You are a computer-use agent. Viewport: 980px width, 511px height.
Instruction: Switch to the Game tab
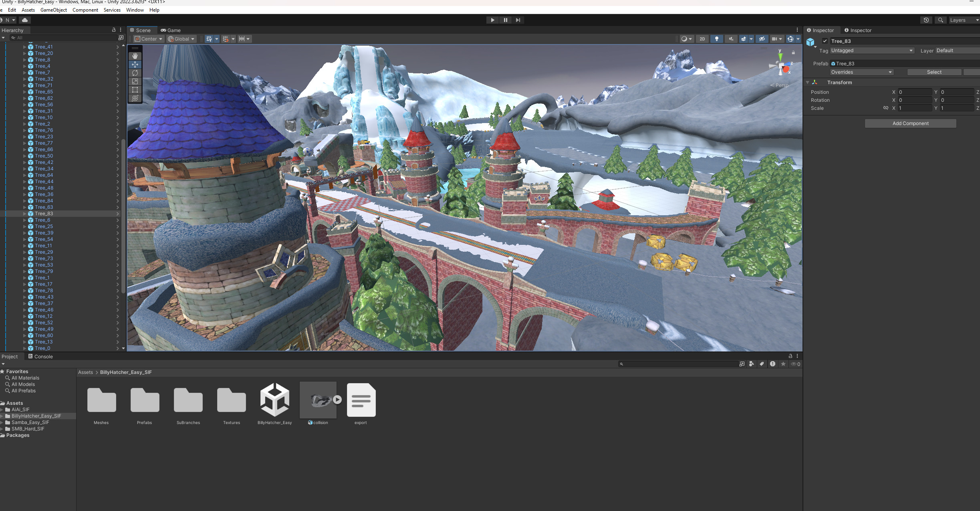pos(171,30)
